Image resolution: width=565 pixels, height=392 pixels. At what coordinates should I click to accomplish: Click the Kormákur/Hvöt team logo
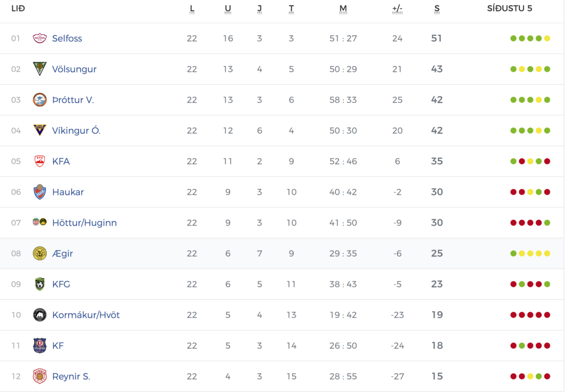click(39, 315)
